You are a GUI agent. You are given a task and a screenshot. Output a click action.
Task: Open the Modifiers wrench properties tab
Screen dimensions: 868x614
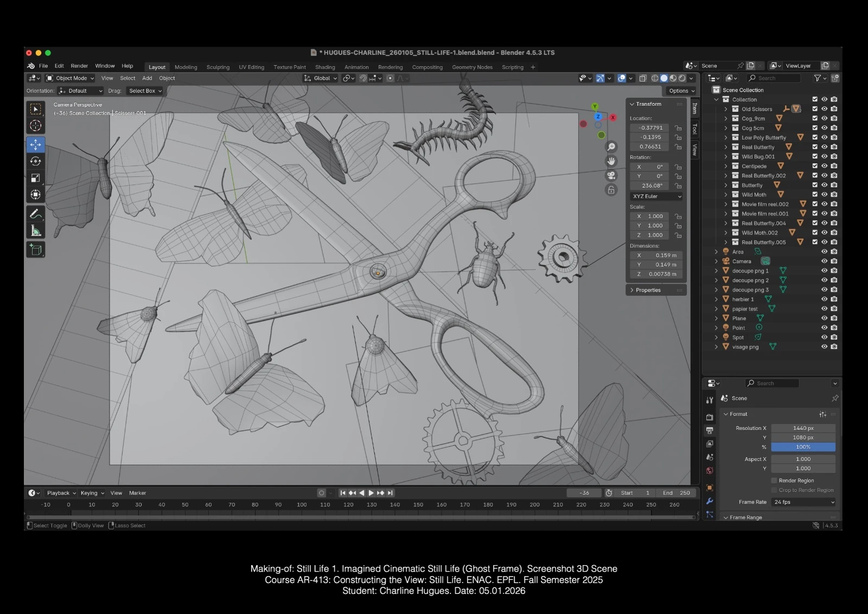710,501
